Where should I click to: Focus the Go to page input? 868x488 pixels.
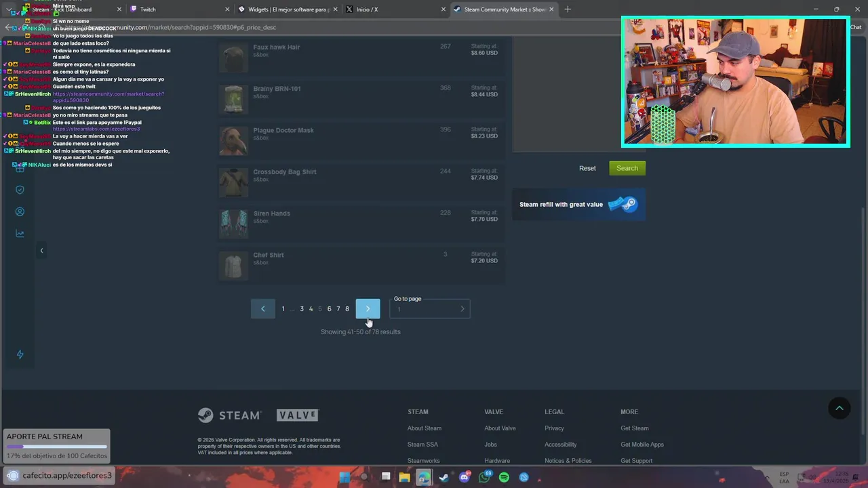[x=424, y=309]
